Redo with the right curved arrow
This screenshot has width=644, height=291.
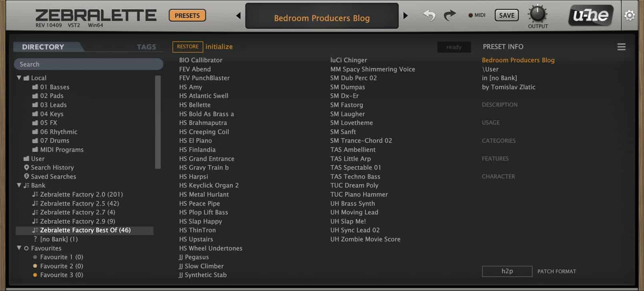coord(450,16)
